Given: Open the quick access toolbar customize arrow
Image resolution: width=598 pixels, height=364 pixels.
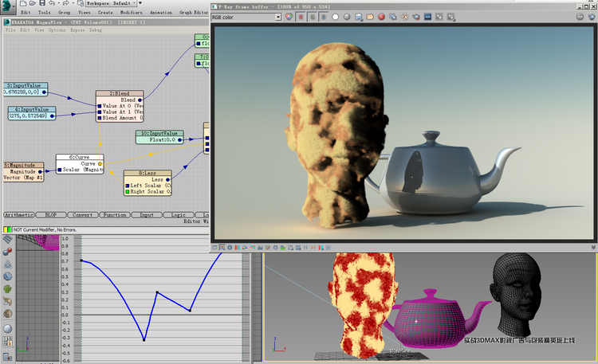Looking at the screenshot, I should pyautogui.click(x=140, y=3).
